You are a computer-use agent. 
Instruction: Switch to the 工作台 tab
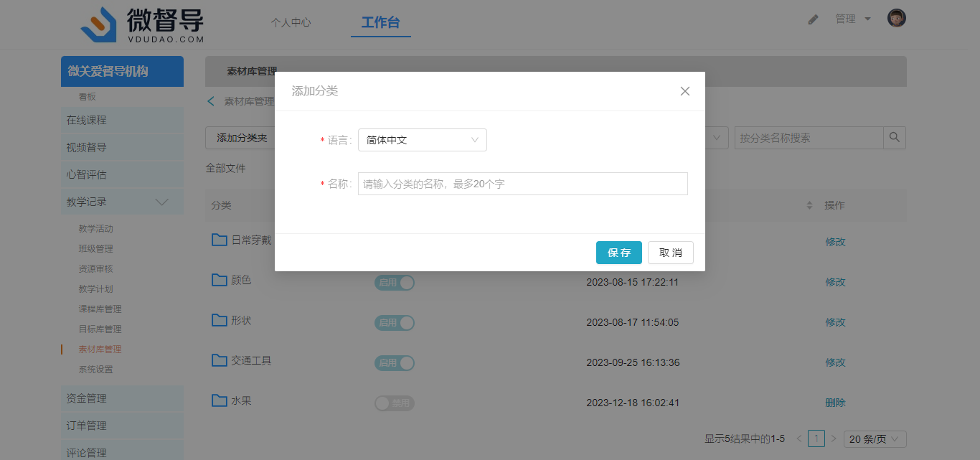[380, 22]
